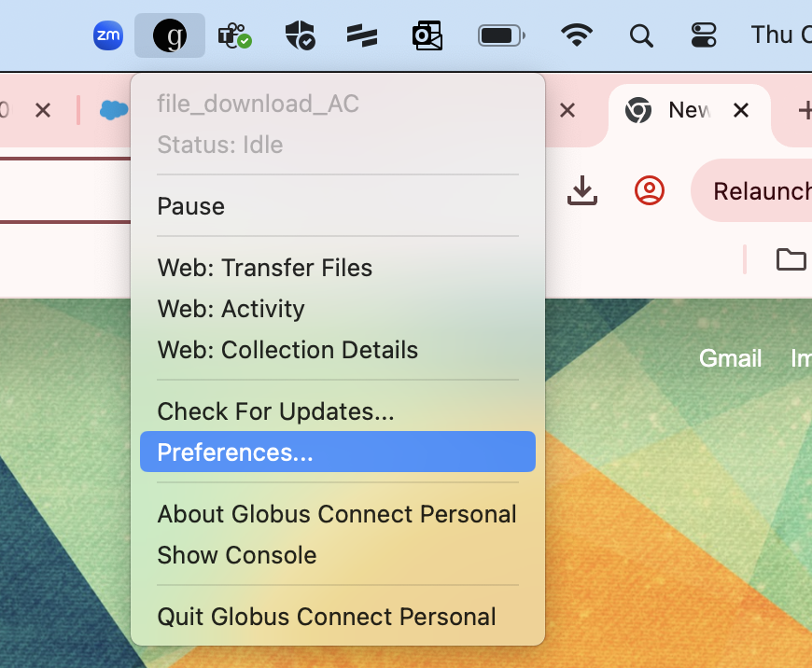Open the Microsoft Teams status icon
The height and width of the screenshot is (668, 812).
[x=234, y=35]
